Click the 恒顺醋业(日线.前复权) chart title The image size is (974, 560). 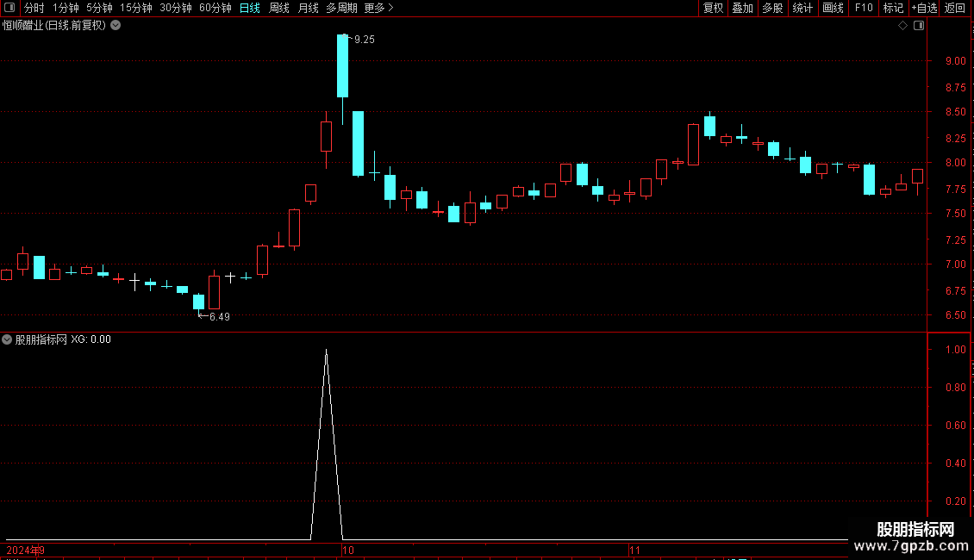click(54, 26)
